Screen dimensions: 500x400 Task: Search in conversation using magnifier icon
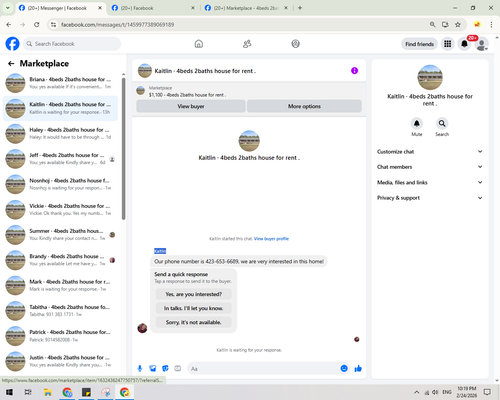pos(442,123)
